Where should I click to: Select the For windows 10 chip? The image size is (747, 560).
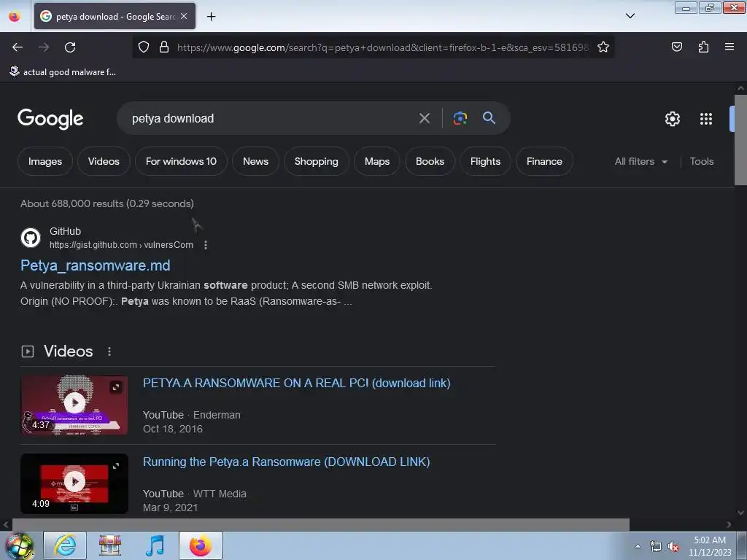tap(181, 161)
